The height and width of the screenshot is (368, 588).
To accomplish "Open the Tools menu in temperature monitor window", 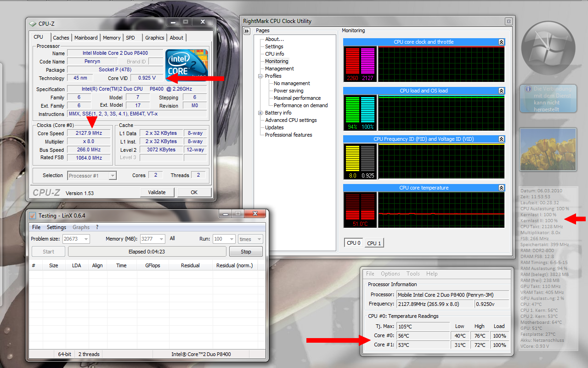I will [x=413, y=274].
